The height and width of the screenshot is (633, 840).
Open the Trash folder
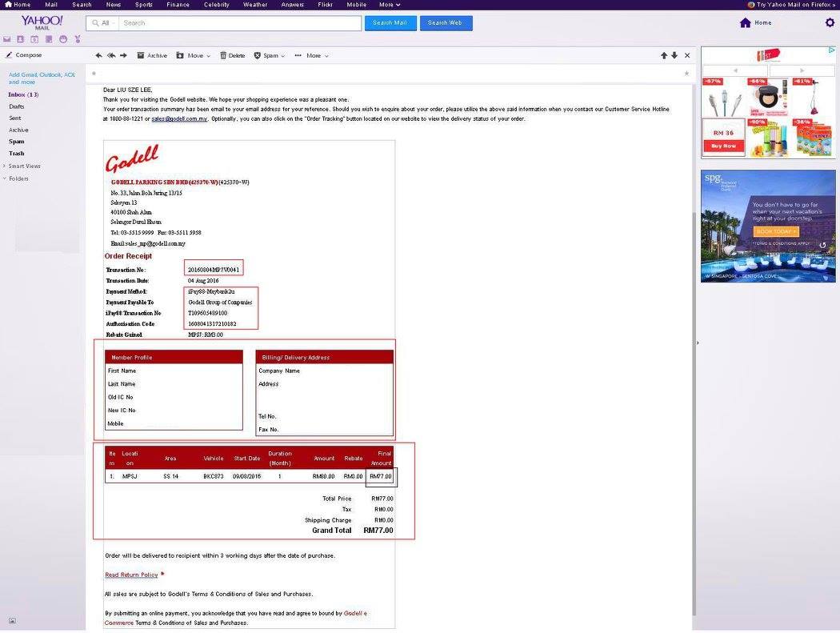click(x=17, y=154)
